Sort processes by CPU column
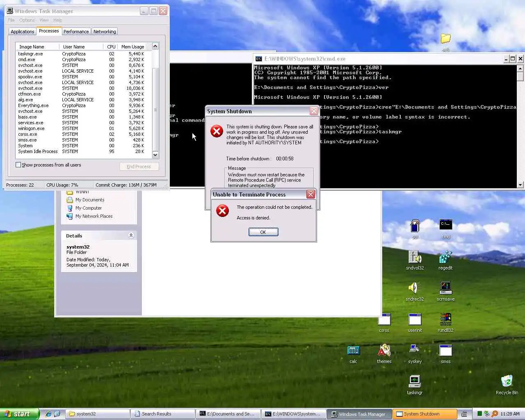 click(x=111, y=47)
